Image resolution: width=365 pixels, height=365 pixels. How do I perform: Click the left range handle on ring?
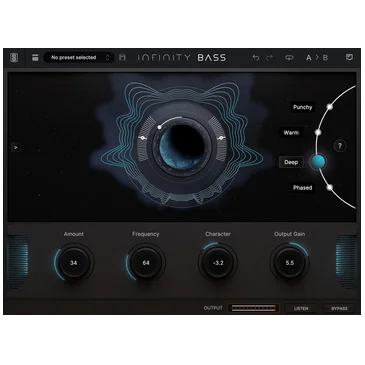142,138
